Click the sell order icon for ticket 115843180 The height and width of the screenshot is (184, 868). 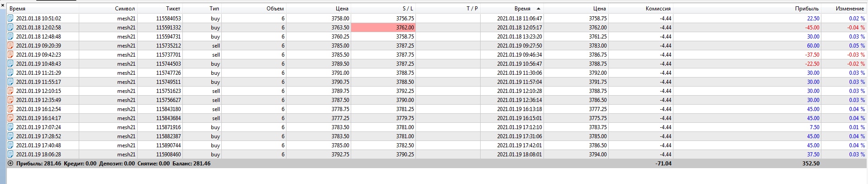coord(11,109)
